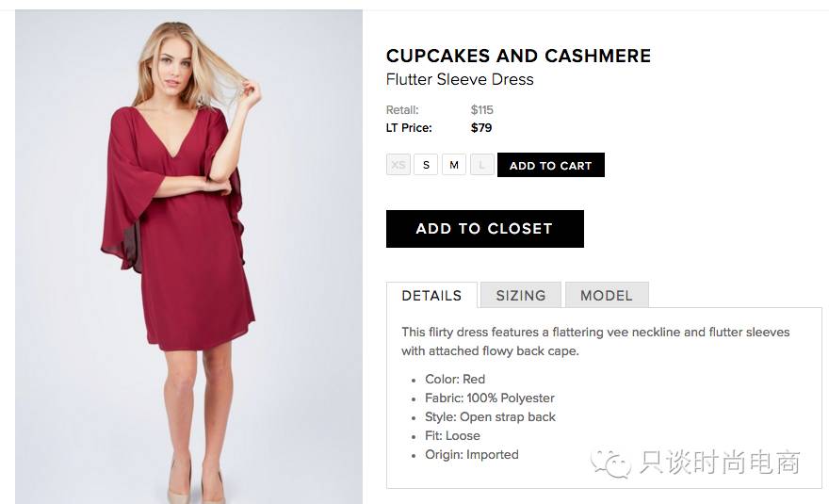Click the Style: Open strap back line
This screenshot has width=829, height=504.
pos(490,416)
